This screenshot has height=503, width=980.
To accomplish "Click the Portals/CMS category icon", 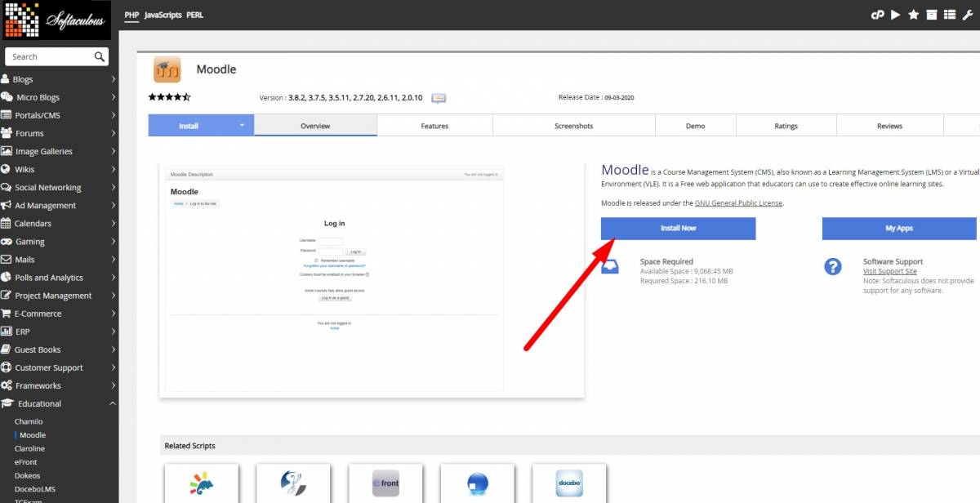I will point(7,115).
